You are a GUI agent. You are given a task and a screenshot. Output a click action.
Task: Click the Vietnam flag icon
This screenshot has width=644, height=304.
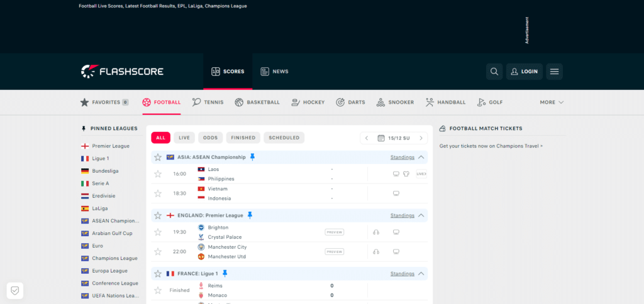[201, 188]
